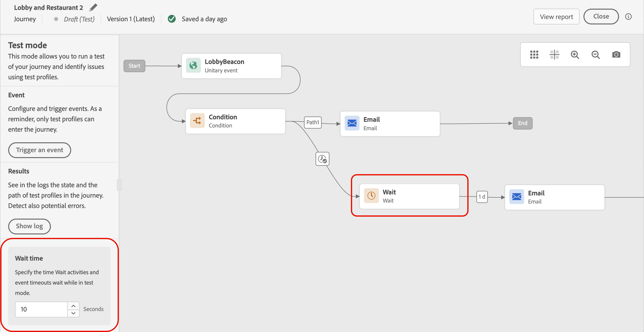
Task: Click the Path1 label on the connector
Action: coord(313,123)
